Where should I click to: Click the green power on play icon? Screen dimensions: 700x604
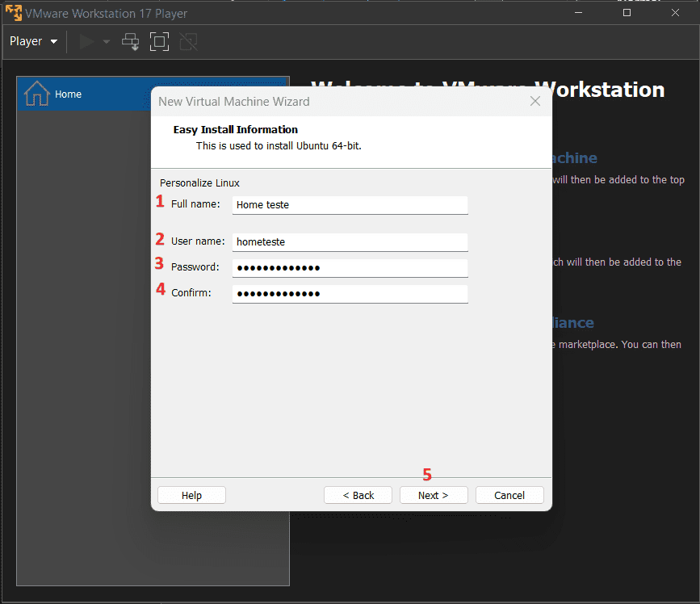[x=87, y=41]
